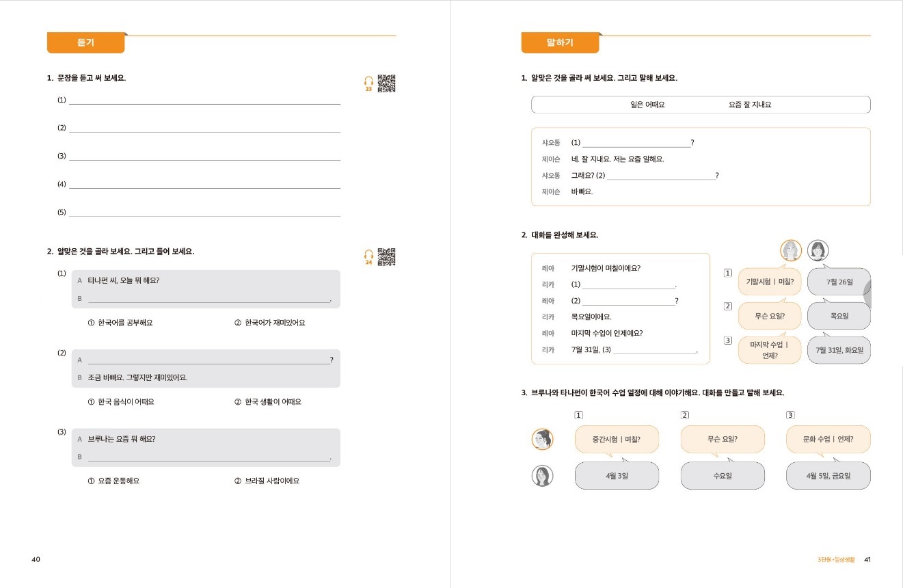The image size is (903, 588).
Task: Switch to the 듣기 tab
Action: pyautogui.click(x=85, y=42)
